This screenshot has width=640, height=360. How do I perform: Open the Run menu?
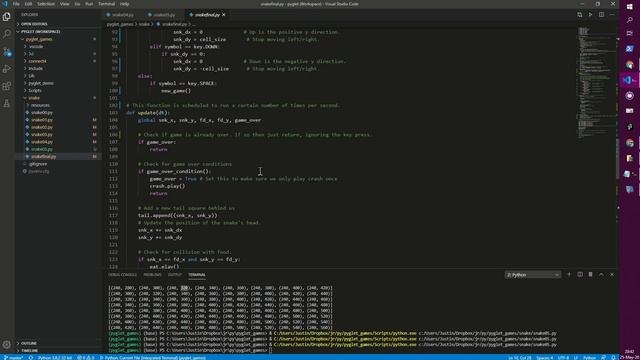(x=89, y=4)
